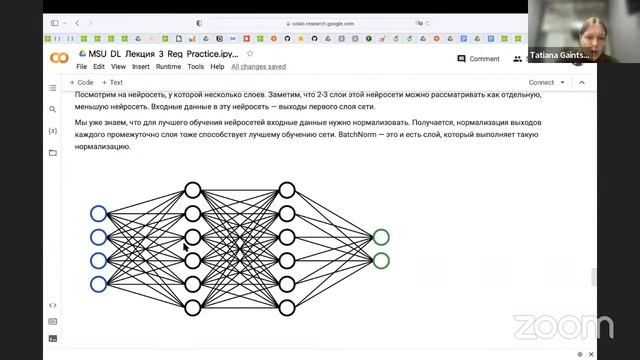Add a new text cell with + Text
Viewport: 640px width, 360px height.
click(x=112, y=82)
